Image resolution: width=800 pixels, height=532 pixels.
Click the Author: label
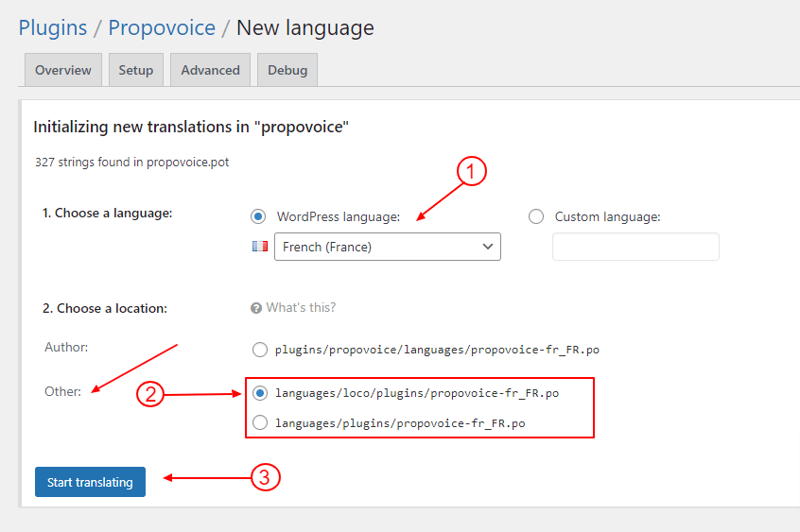tap(66, 348)
